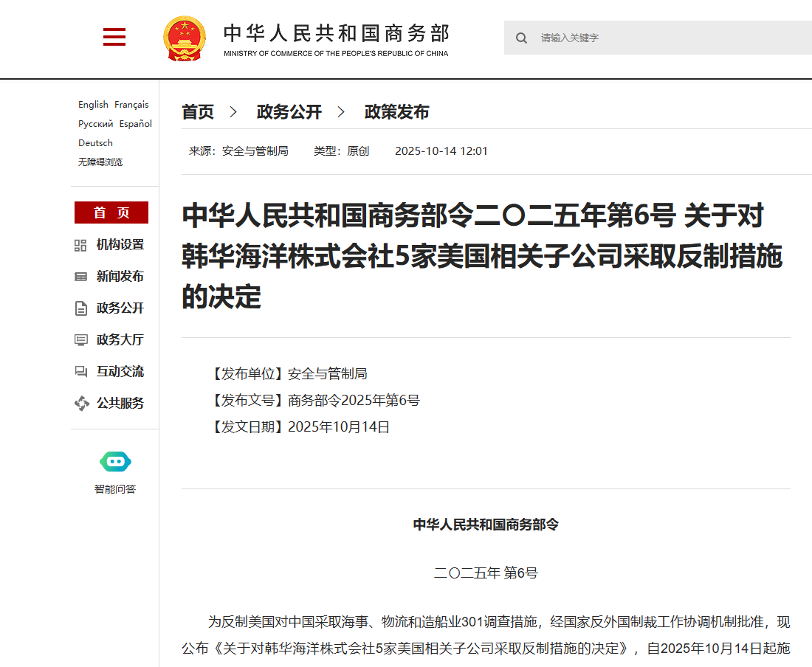This screenshot has width=812, height=667.
Task: Click the 互动交流 chat bubble icon
Action: 81,372
